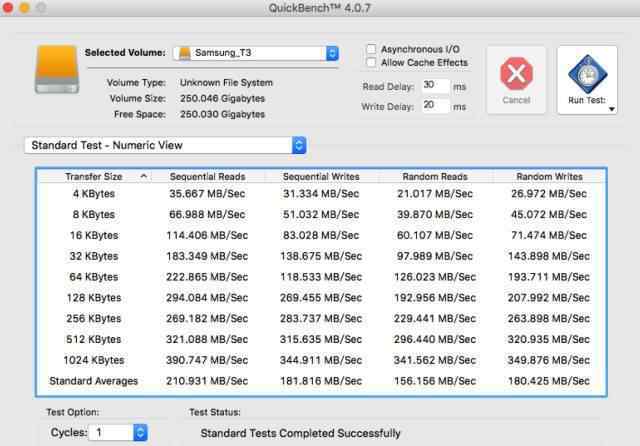Sort by the Transfer Size column header
This screenshot has width=640, height=446.
94,176
